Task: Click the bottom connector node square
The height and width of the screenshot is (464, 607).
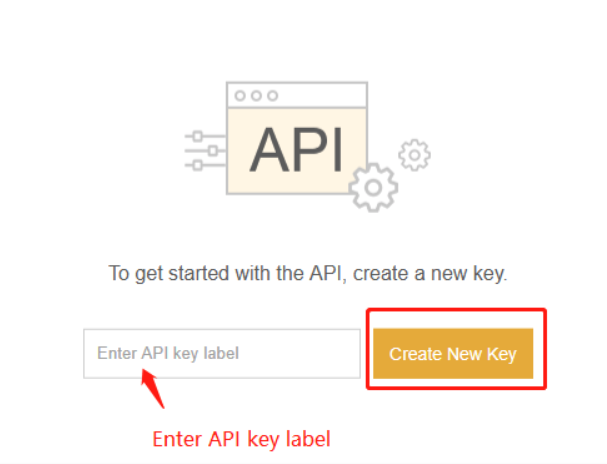Action: (x=198, y=166)
